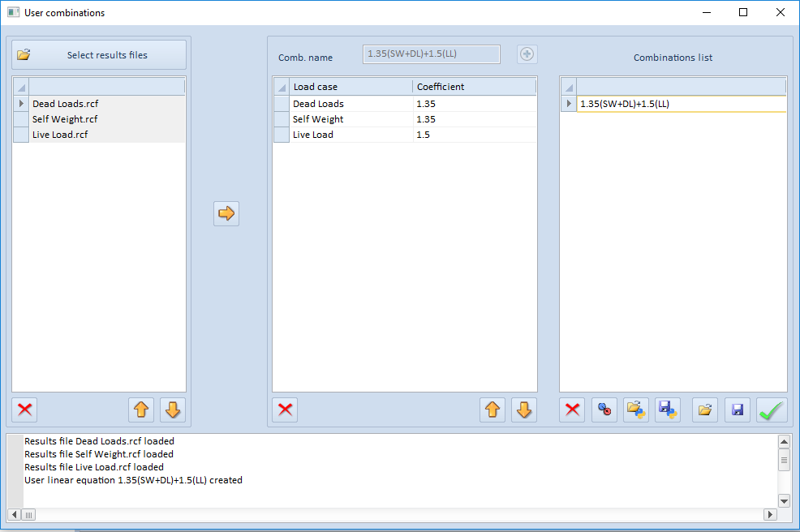Move load case up in coefficient table
Screen dimensions: 800x532
tap(492, 410)
